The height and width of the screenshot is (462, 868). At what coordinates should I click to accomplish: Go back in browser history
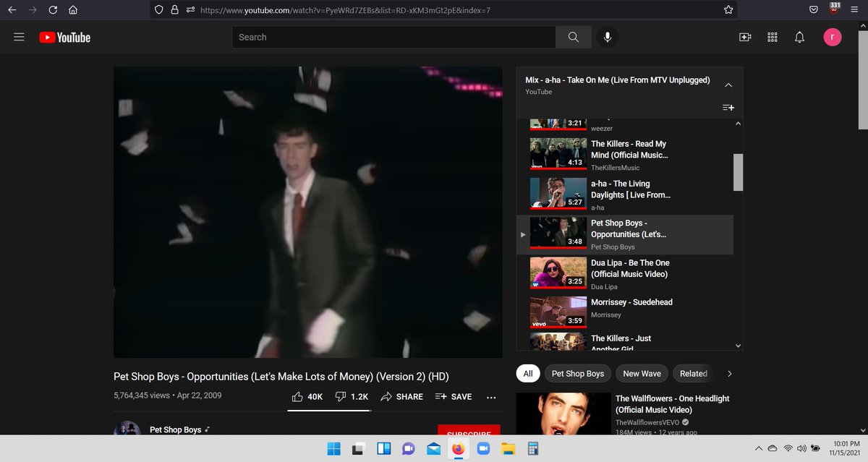coord(12,10)
